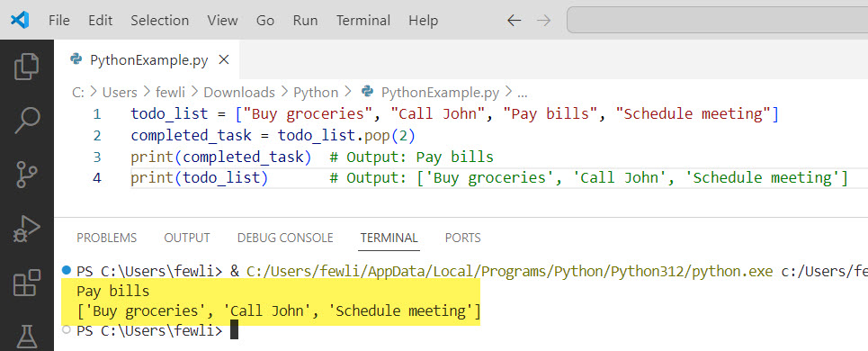Open the Help menu
This screenshot has width=868, height=351.
(424, 21)
